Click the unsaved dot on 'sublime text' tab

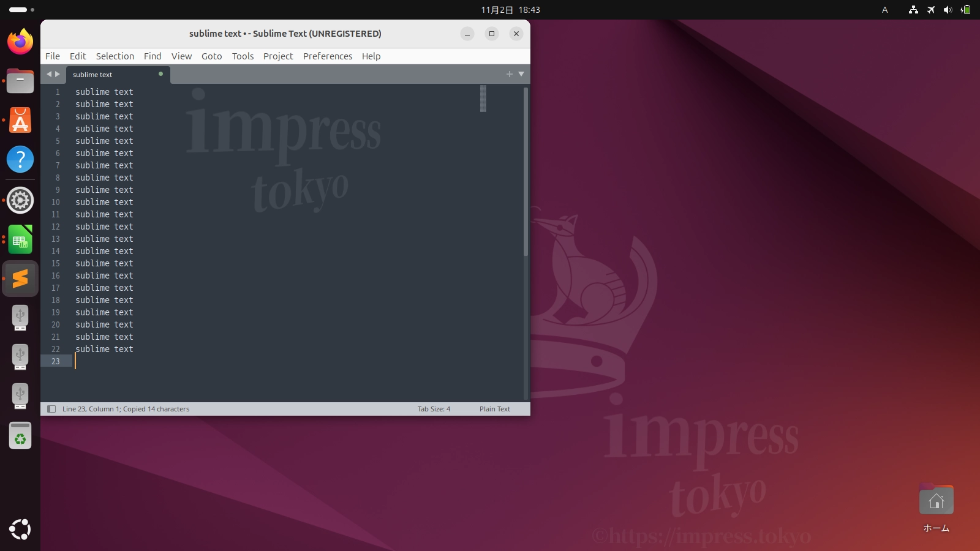(x=160, y=74)
